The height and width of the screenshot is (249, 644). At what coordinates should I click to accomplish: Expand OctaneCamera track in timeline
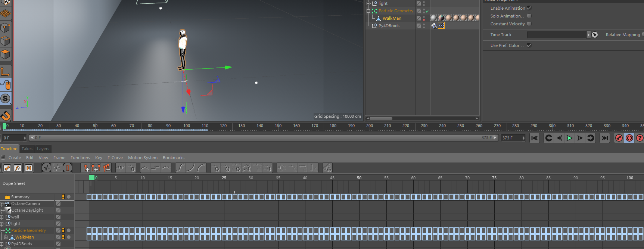pos(2,204)
